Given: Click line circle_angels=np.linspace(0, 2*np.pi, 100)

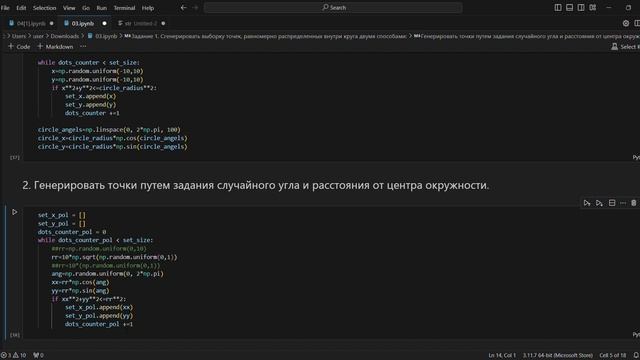Looking at the screenshot, I should tap(109, 130).
